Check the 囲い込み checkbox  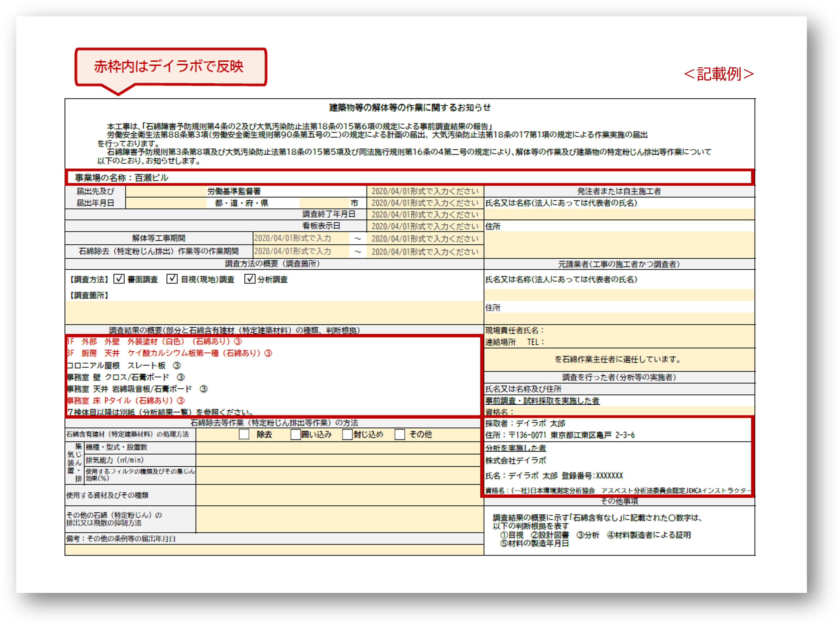tap(296, 434)
